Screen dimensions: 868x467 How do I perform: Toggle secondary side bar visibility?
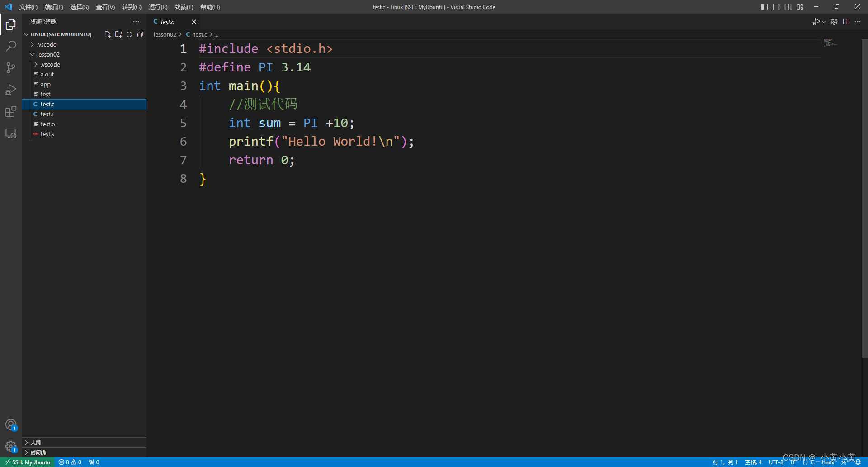click(788, 7)
